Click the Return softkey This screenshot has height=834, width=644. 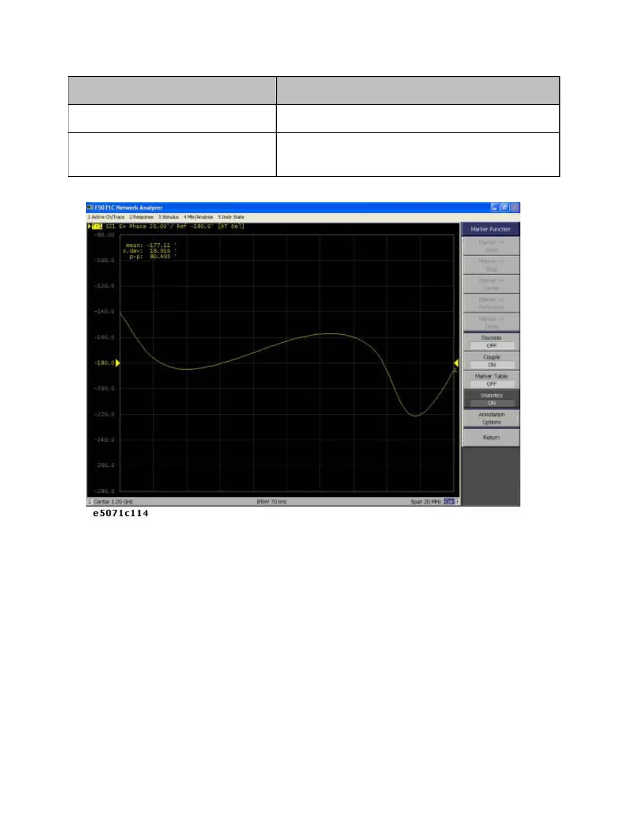491,438
